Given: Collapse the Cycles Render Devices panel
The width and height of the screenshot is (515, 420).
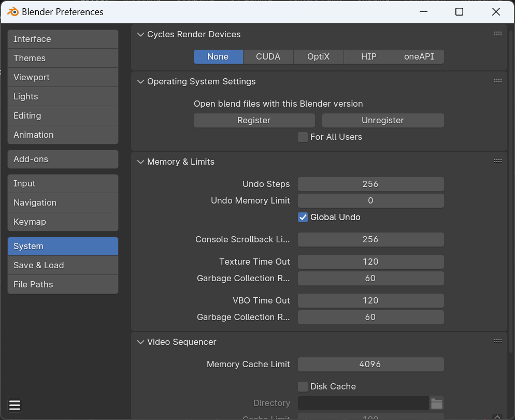Looking at the screenshot, I should [140, 35].
